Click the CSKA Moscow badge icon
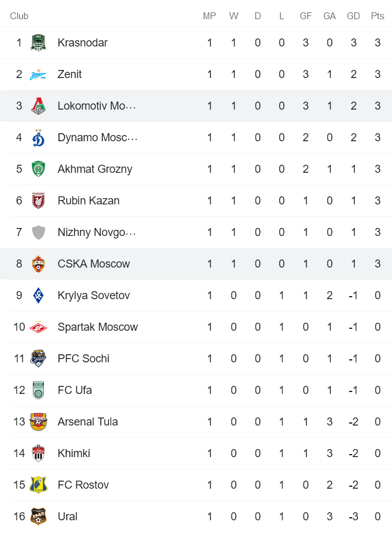The width and height of the screenshot is (392, 537). click(38, 263)
